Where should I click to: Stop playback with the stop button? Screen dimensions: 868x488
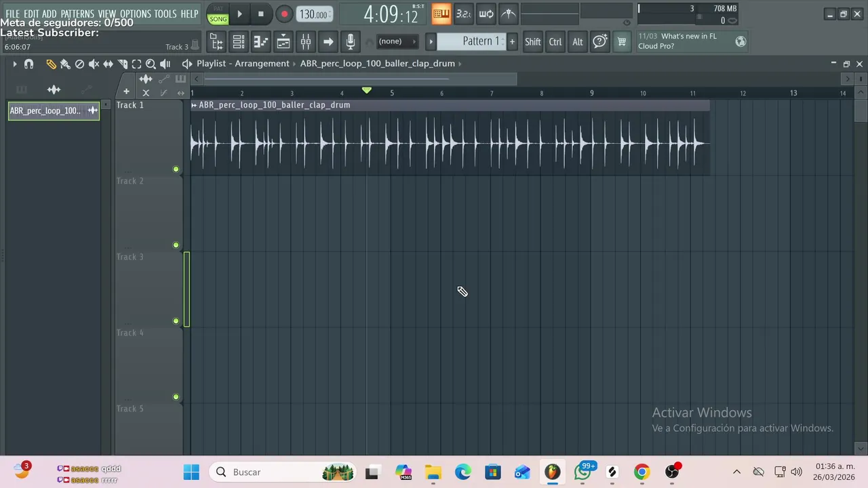pos(261,14)
